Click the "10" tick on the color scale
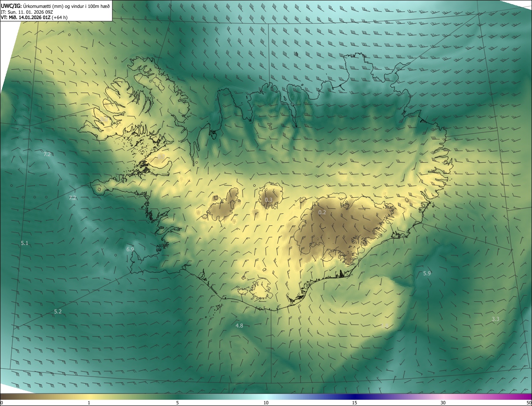Image resolution: width=532 pixels, height=406 pixels. [266, 403]
